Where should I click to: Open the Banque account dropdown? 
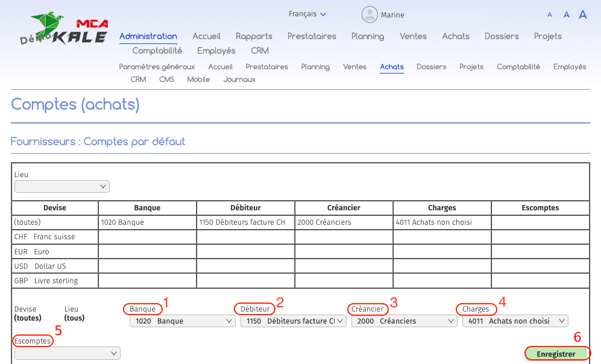point(182,321)
